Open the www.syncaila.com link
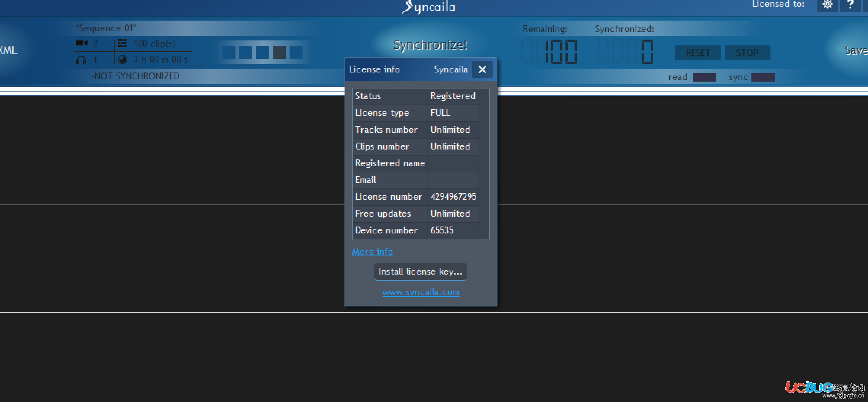The image size is (868, 402). click(x=421, y=292)
